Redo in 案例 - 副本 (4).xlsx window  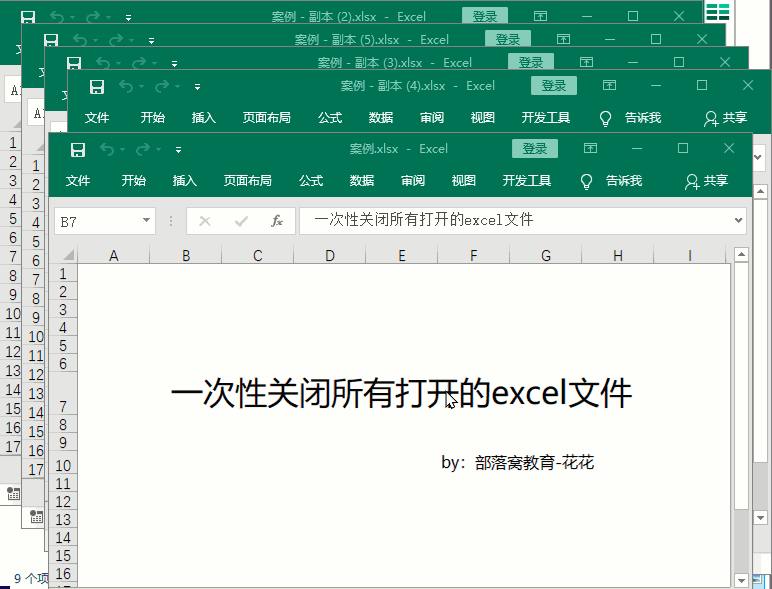coord(162,87)
